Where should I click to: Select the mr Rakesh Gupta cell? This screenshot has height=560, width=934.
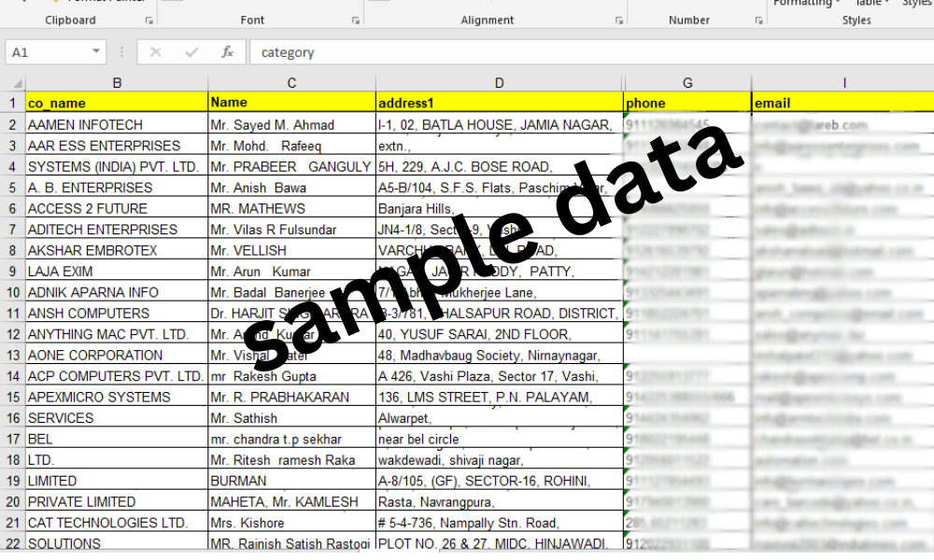coord(291,376)
